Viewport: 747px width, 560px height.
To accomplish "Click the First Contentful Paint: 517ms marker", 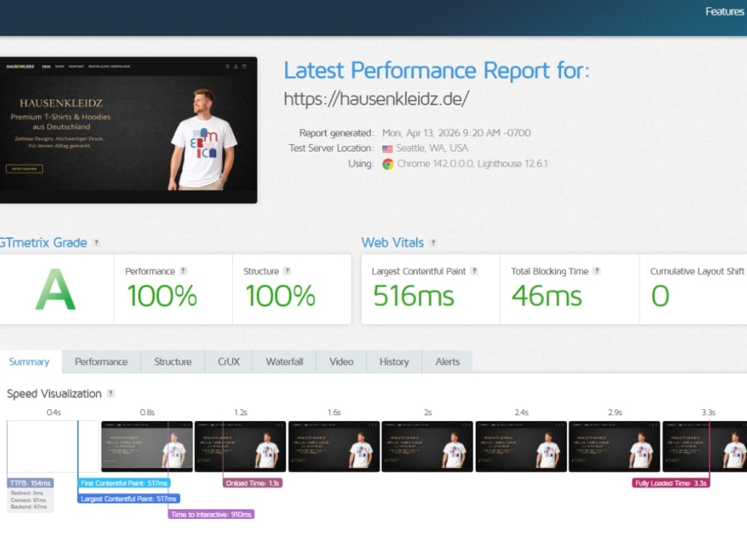I will [124, 483].
